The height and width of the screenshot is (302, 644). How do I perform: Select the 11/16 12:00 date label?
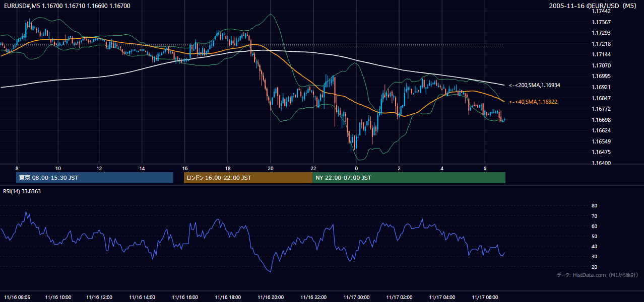99,297
